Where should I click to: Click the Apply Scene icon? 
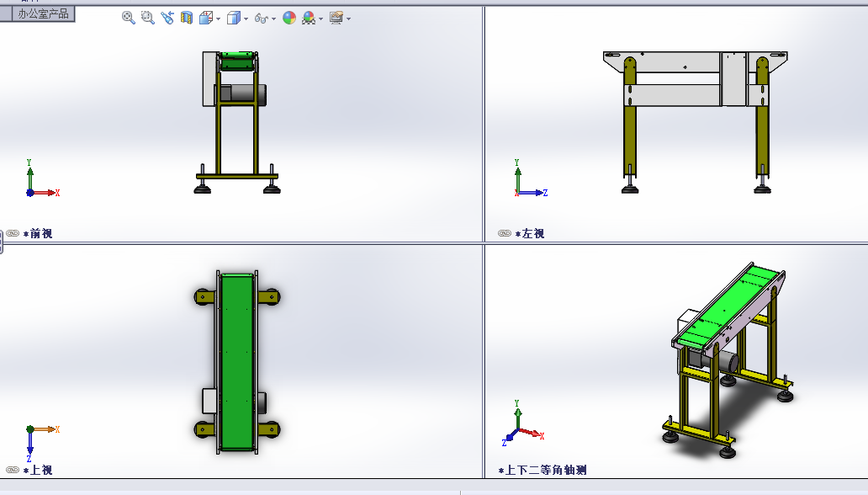click(x=309, y=18)
